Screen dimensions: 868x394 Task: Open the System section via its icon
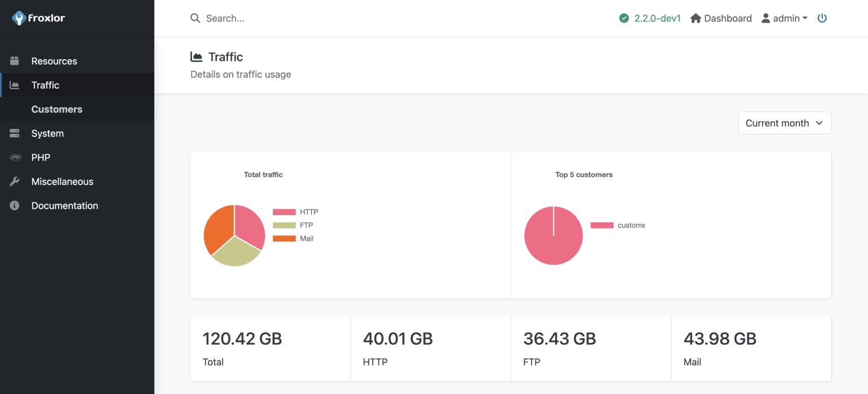14,133
